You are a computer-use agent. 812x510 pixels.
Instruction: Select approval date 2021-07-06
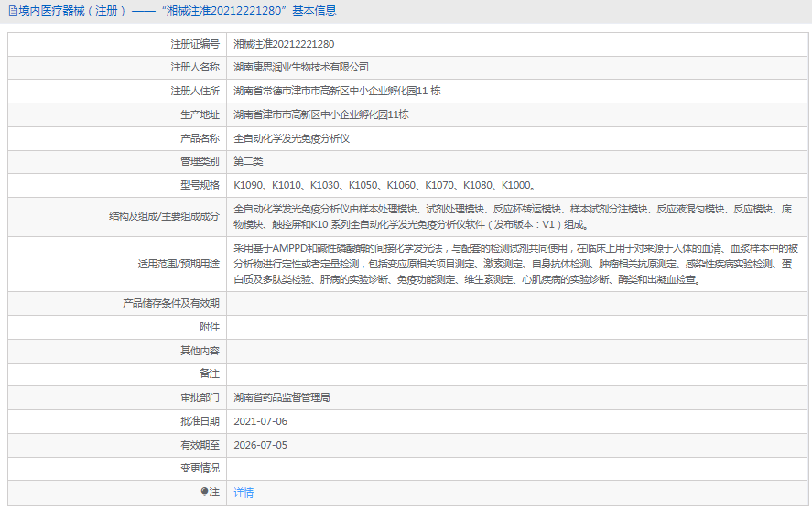point(261,421)
